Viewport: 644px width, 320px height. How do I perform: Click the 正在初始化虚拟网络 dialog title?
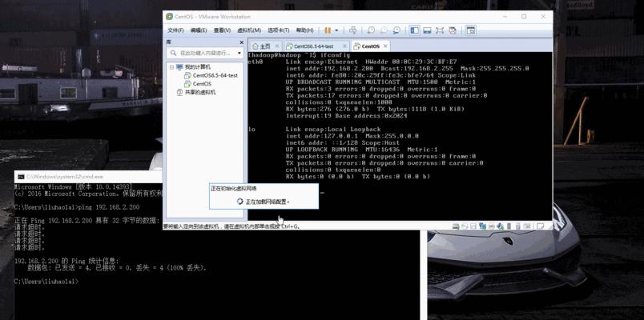tap(234, 189)
